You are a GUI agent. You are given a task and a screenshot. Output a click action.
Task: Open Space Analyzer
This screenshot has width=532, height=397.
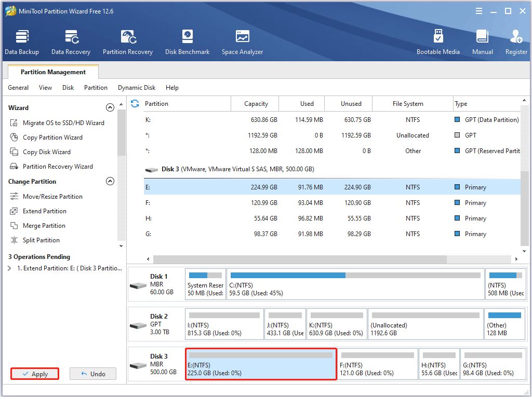click(242, 42)
